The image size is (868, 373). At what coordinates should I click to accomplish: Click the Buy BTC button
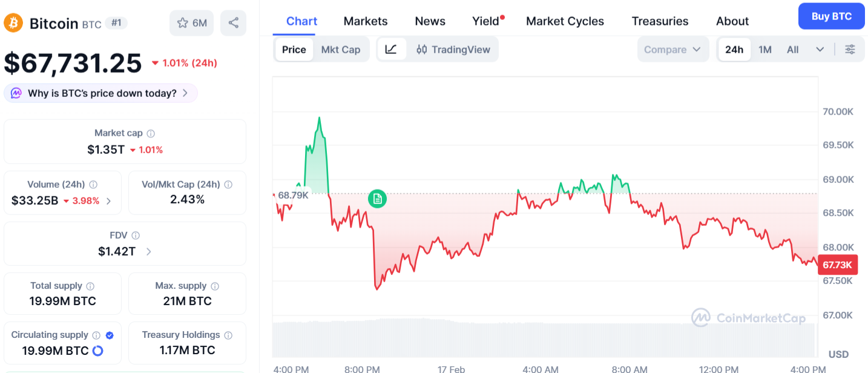(831, 16)
